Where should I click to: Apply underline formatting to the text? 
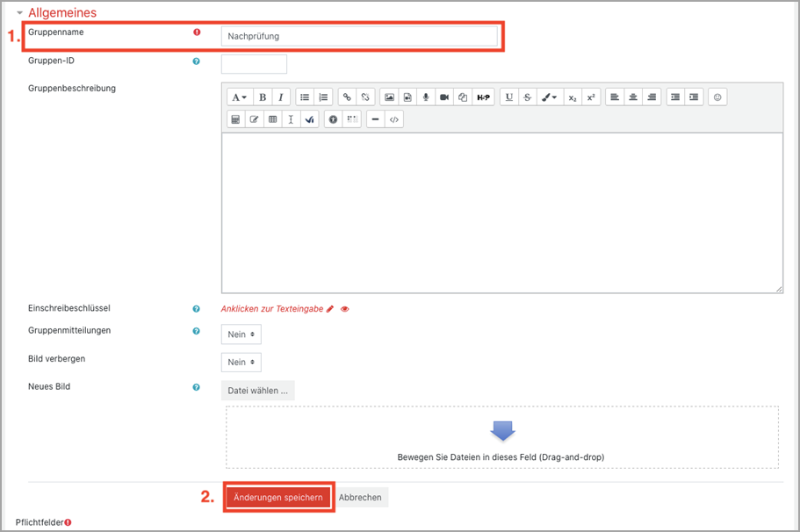509,97
